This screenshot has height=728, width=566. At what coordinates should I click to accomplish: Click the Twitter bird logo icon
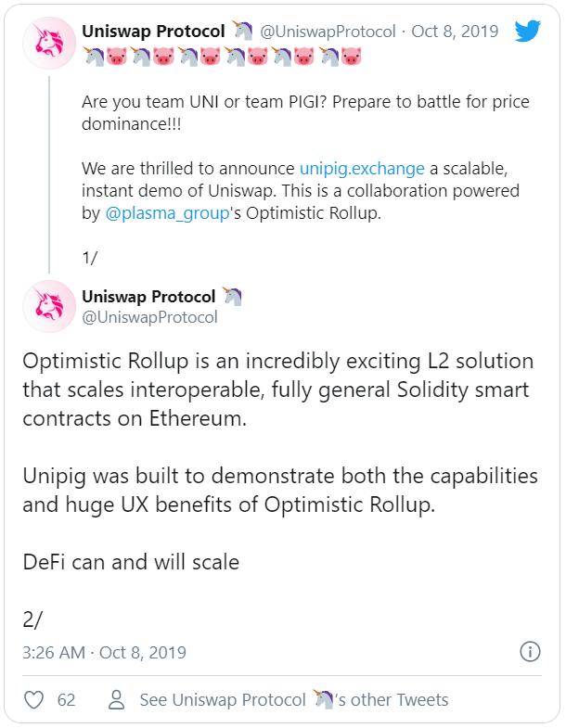pos(527,31)
